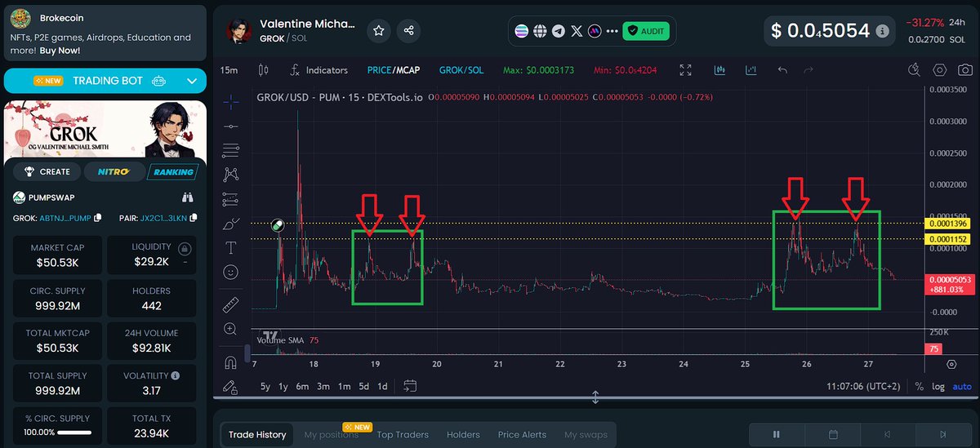
Task: Click the AUDIT button
Action: click(x=646, y=31)
